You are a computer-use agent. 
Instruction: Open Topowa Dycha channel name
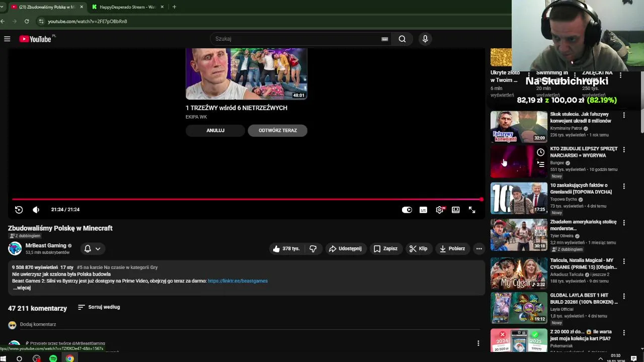563,200
